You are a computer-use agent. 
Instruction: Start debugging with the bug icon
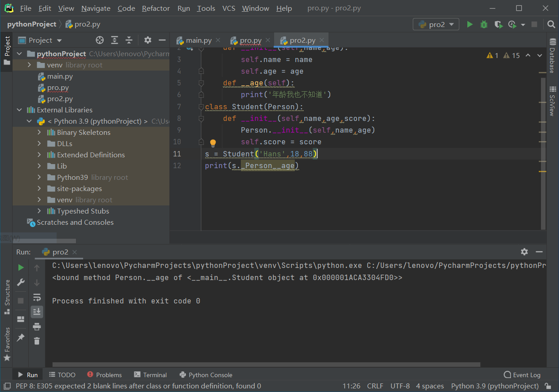484,24
